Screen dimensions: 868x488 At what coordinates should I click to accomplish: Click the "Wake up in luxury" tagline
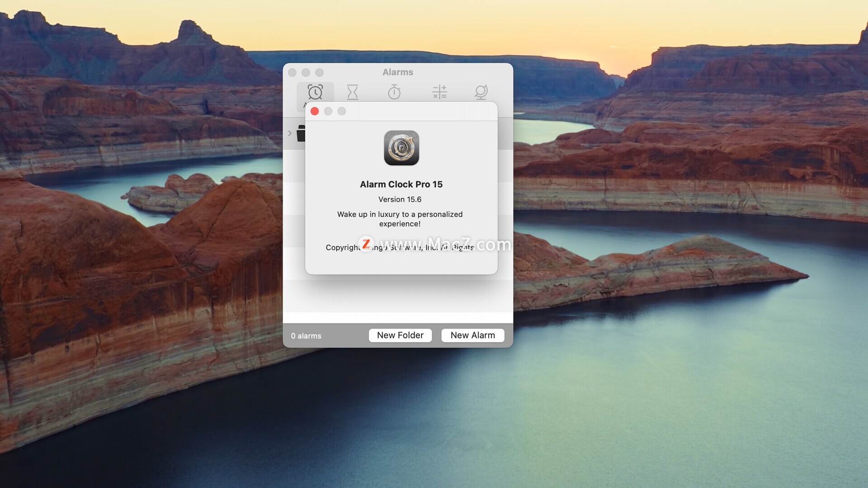(x=400, y=219)
